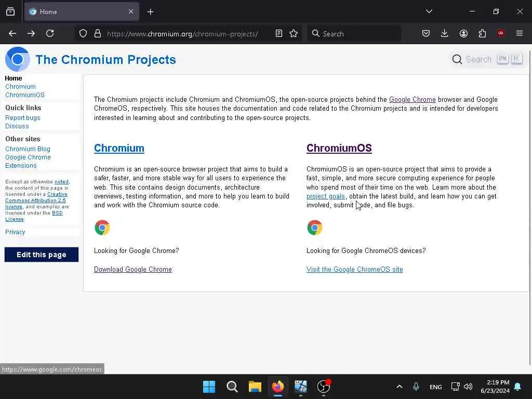The image size is (532, 399).
Task: Open the Windows Start menu
Action: tap(209, 387)
